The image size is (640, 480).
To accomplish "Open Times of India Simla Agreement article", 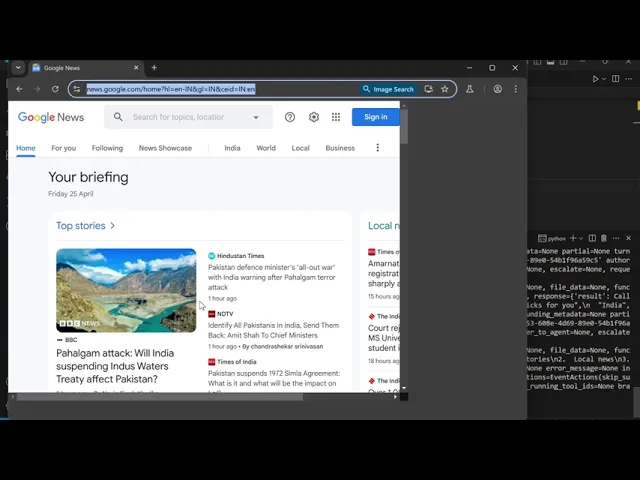I will tap(274, 378).
